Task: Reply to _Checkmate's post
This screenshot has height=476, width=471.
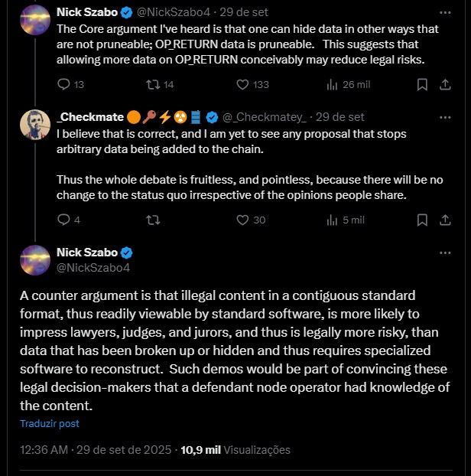Action: [x=64, y=220]
